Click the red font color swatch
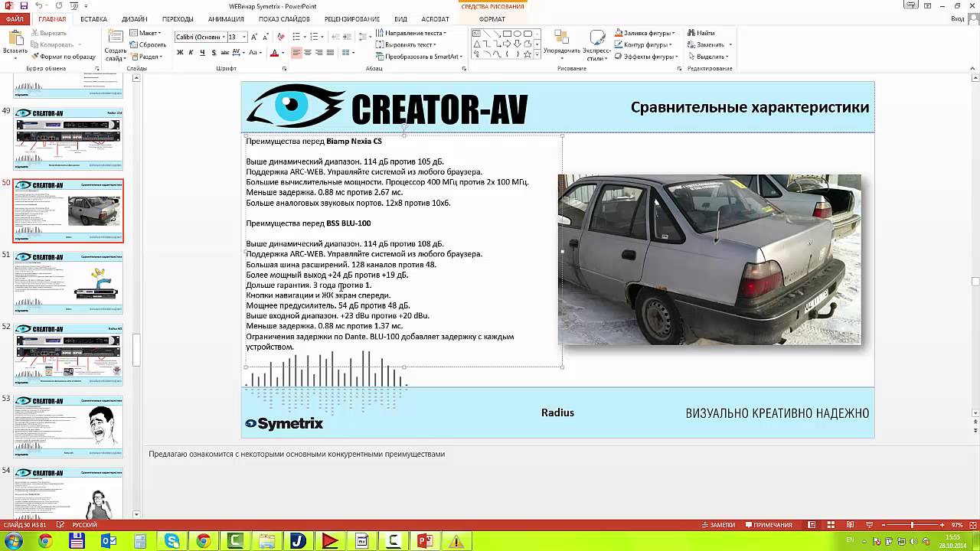Screen dimensions: 980x551 pos(274,53)
